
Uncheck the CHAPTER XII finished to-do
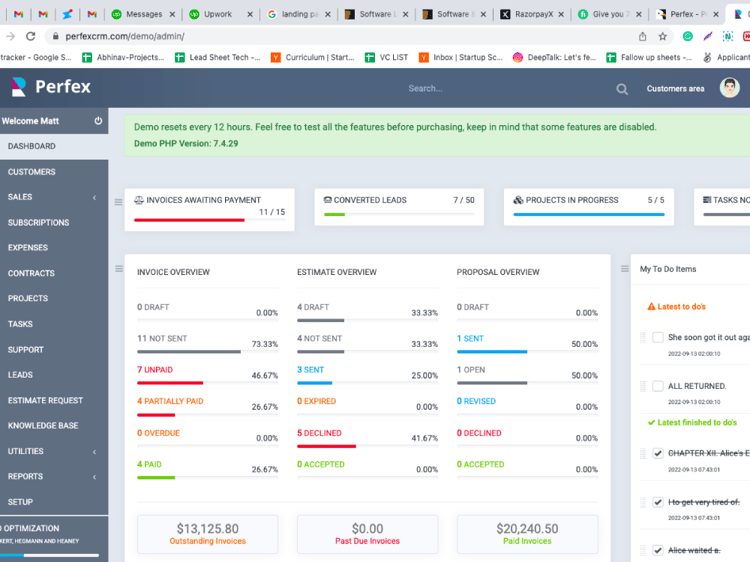click(x=658, y=453)
